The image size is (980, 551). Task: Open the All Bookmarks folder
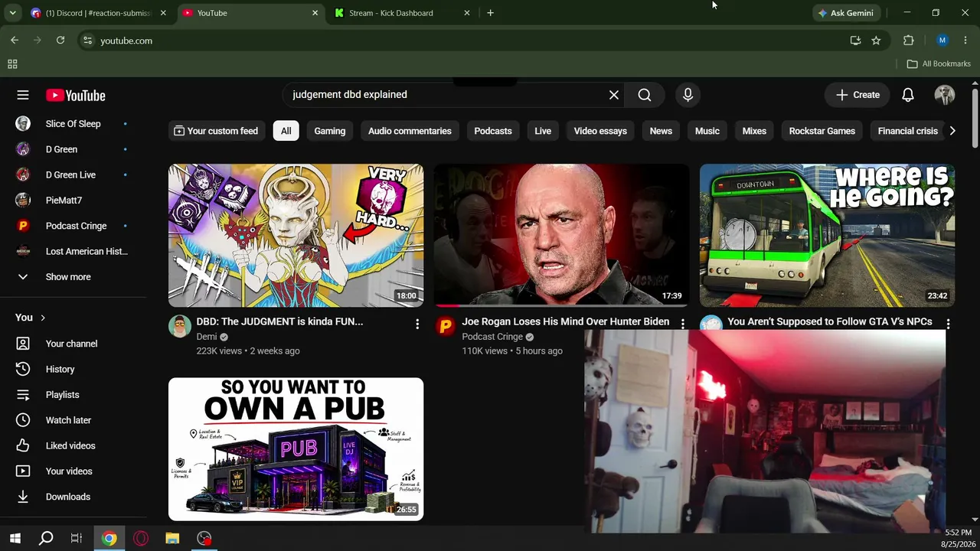coord(939,64)
